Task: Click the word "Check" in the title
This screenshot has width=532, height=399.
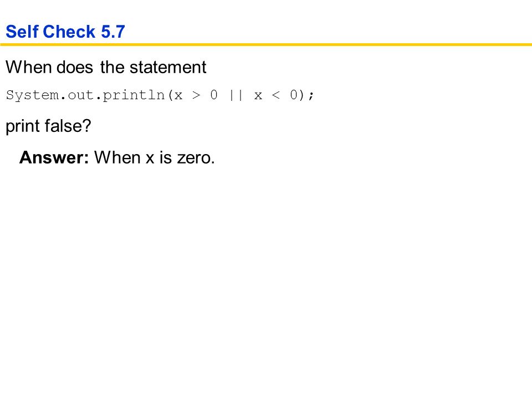Action: click(x=70, y=32)
